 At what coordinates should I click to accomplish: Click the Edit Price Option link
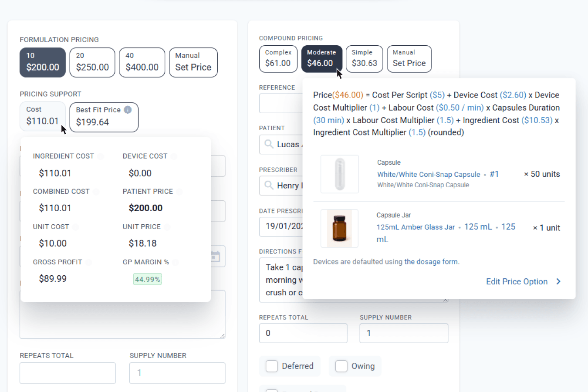517,281
